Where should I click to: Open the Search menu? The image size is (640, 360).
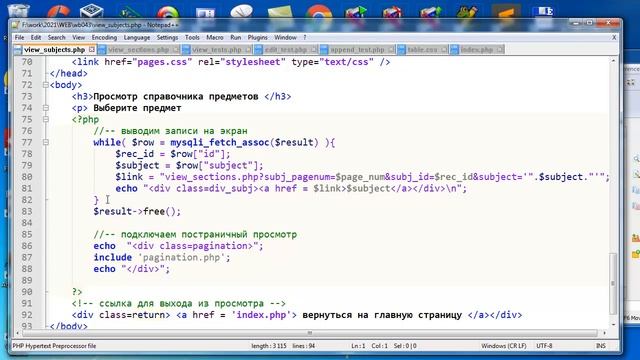coord(56,37)
